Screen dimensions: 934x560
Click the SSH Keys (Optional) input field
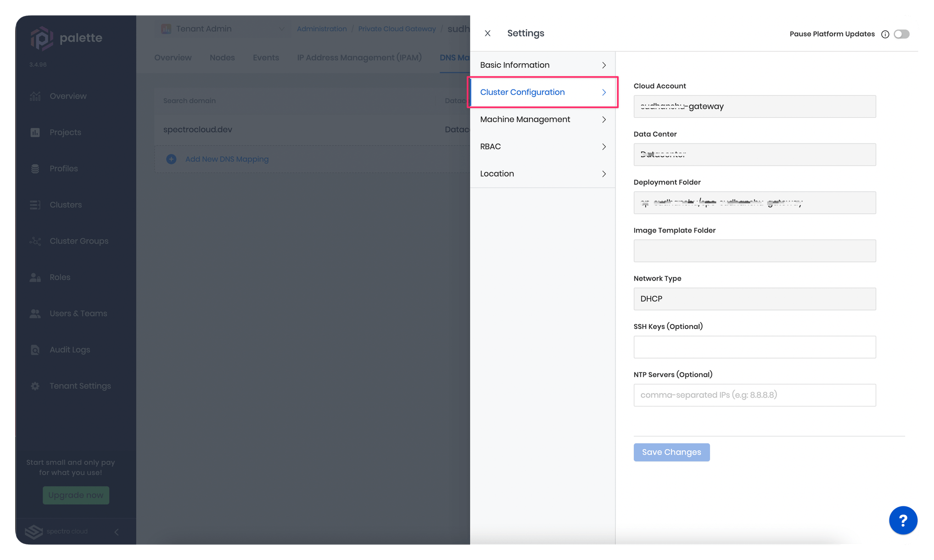tap(755, 347)
